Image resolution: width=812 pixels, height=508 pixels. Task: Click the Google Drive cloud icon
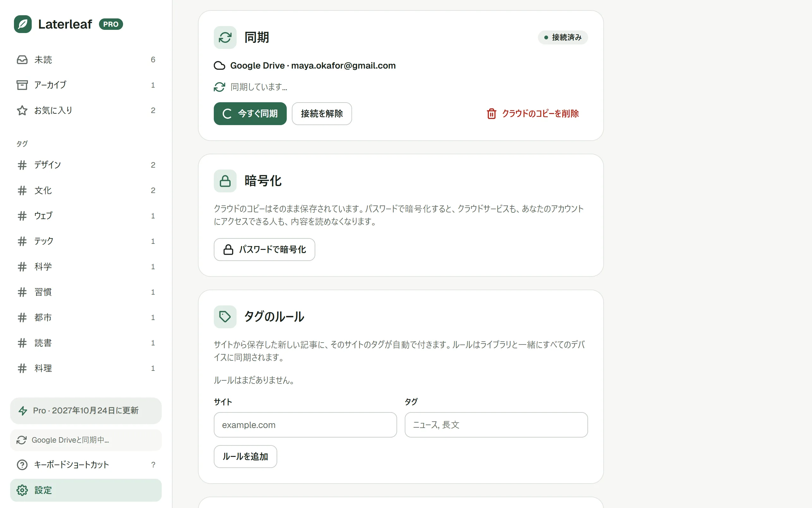219,65
